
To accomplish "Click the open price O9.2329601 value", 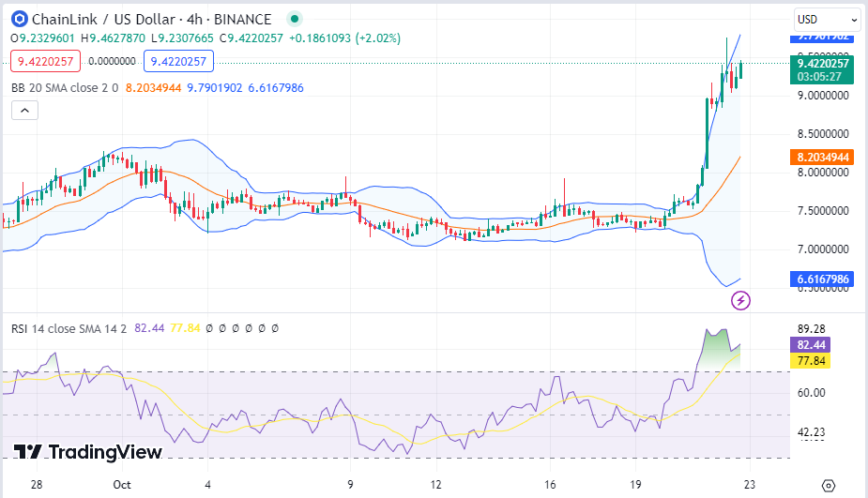I will 42,38.
